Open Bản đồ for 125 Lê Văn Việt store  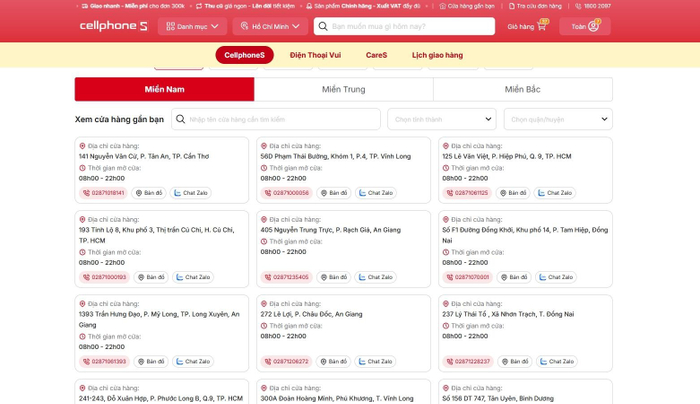coord(513,193)
